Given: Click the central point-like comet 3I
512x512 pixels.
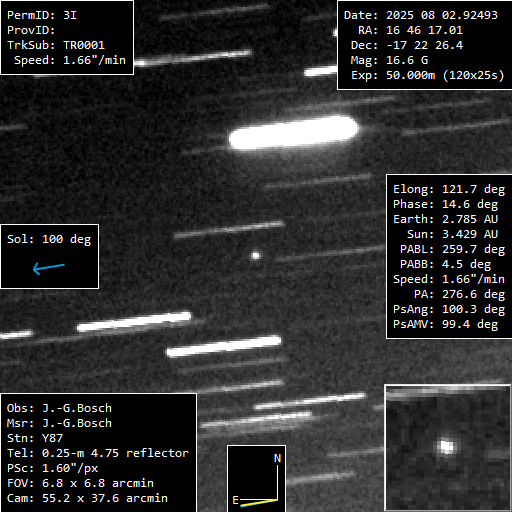Looking at the screenshot, I should pyautogui.click(x=256, y=256).
